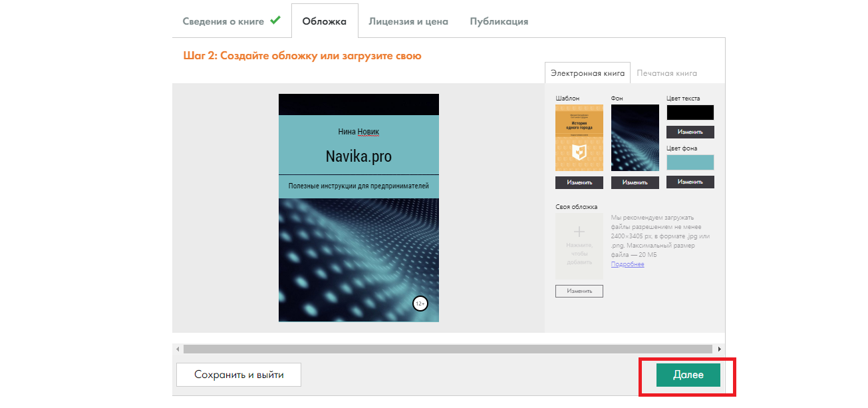This screenshot has height=408, width=868.
Task: Click the green Далее button
Action: (x=688, y=375)
